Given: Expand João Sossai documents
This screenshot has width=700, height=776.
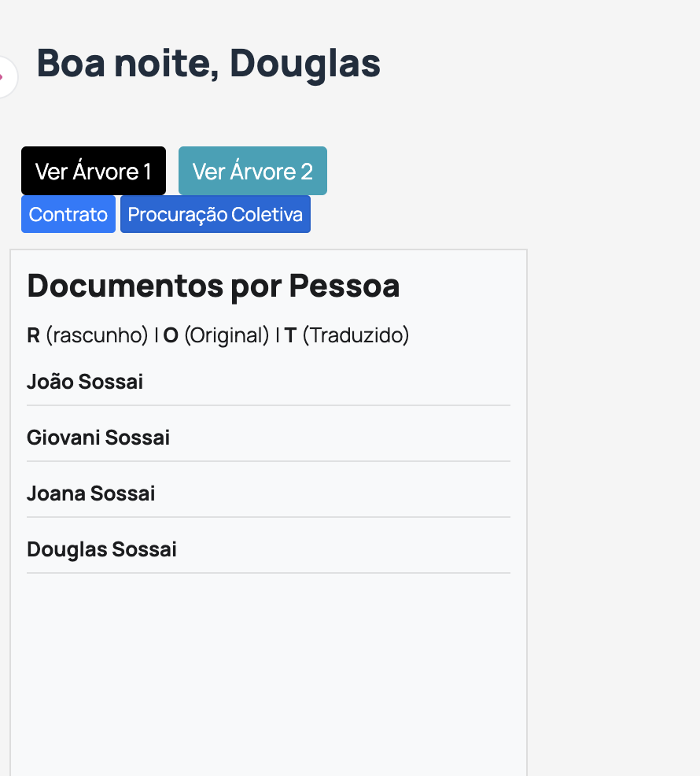Looking at the screenshot, I should pos(85,382).
